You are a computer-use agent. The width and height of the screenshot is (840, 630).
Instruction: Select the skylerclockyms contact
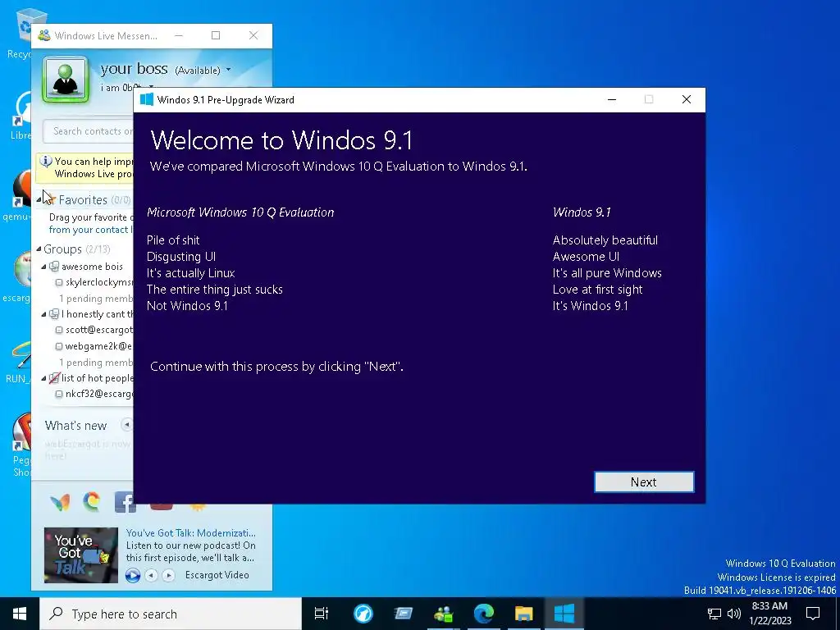[94, 282]
